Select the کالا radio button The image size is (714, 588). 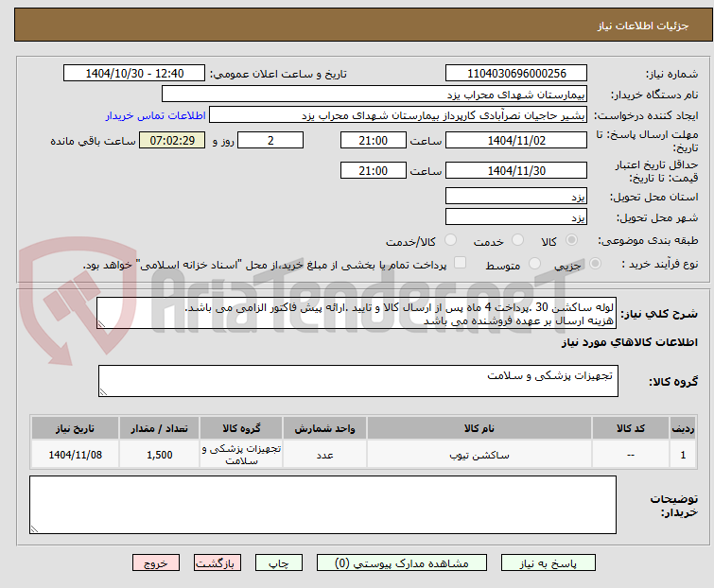point(571,240)
